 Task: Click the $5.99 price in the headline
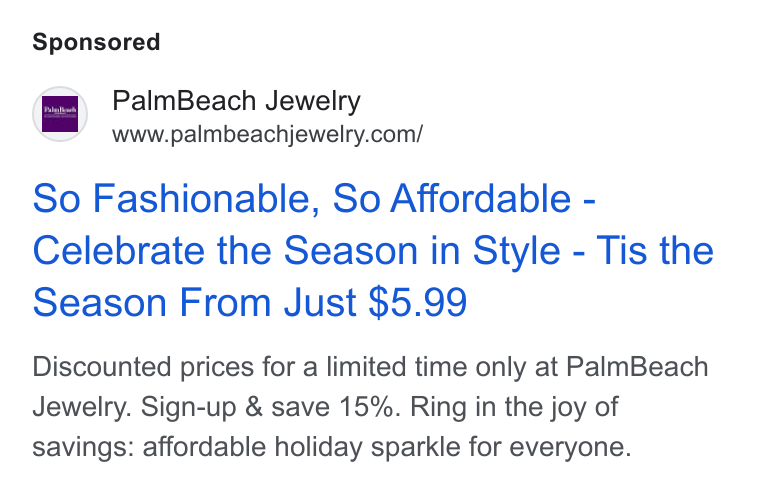(418, 302)
